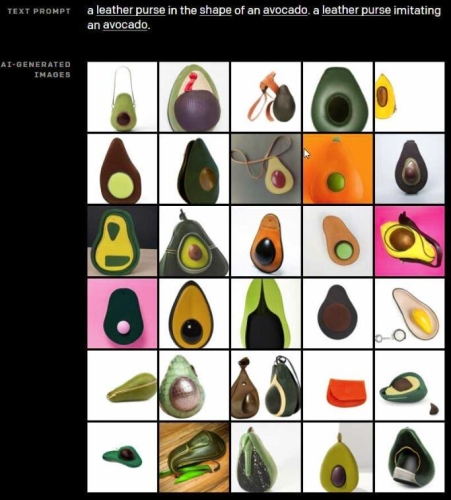Open the brown avocado with lime circle
This screenshot has height=500, width=451.
click(x=122, y=169)
